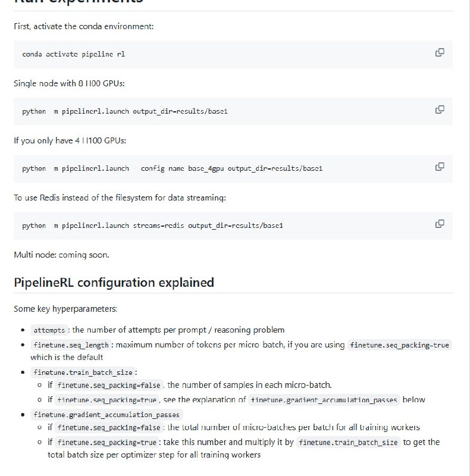Click the streams=redis launch command text
470x476 pixels.
[x=152, y=226]
